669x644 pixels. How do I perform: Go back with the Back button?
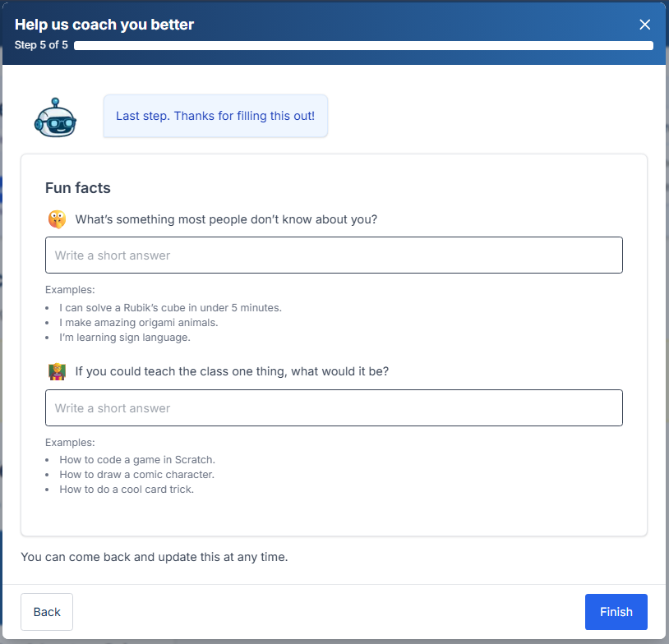click(x=47, y=612)
